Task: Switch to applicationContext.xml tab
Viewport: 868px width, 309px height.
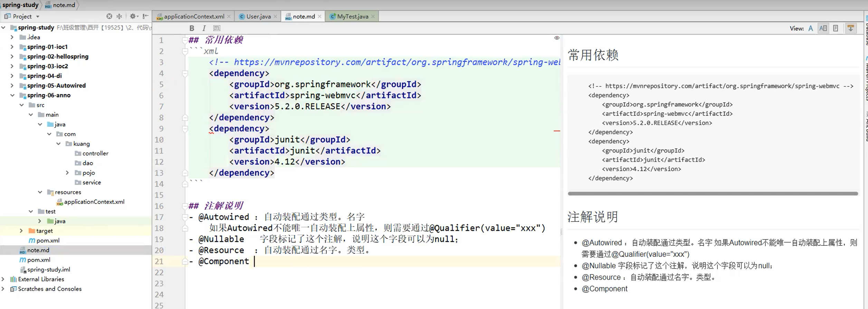Action: pos(194,17)
